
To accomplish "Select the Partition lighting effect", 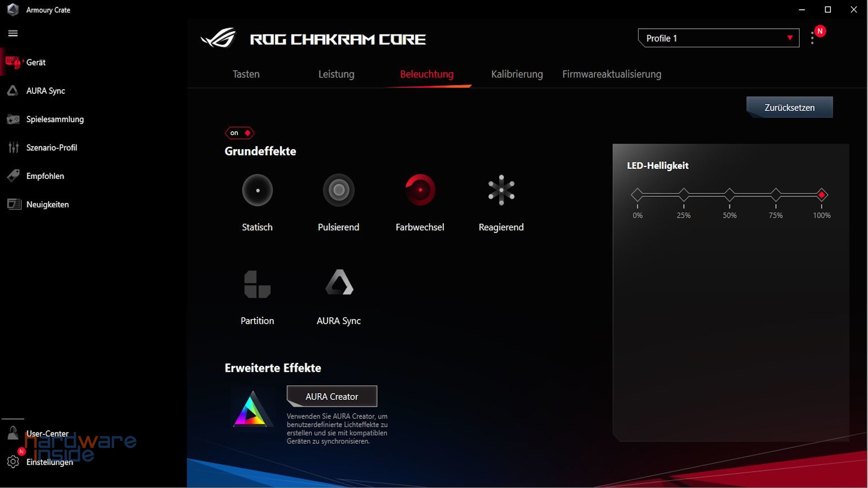I will click(x=257, y=284).
